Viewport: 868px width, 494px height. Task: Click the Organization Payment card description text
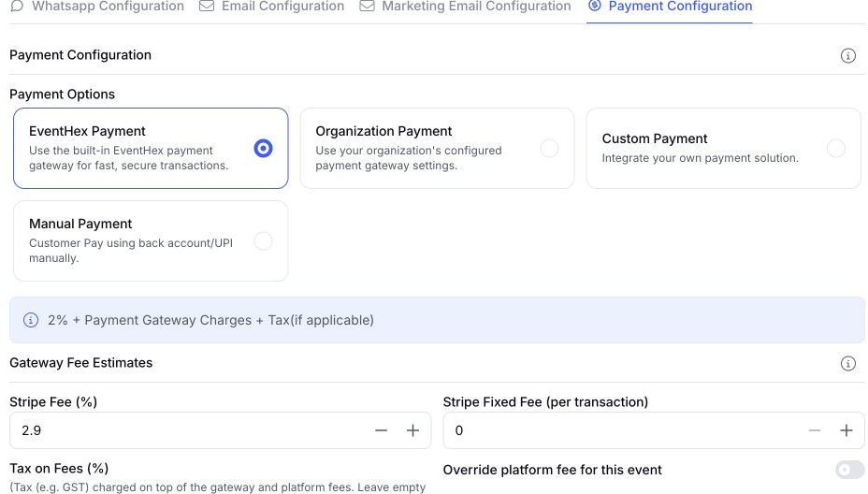[409, 158]
